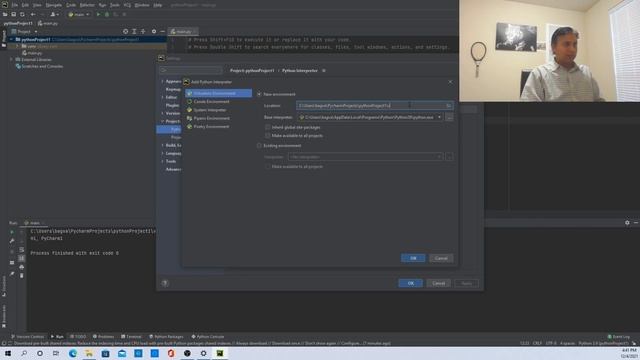Screen dimensions: 640x360
Task: Select main.py in project tree
Action: pos(32,53)
